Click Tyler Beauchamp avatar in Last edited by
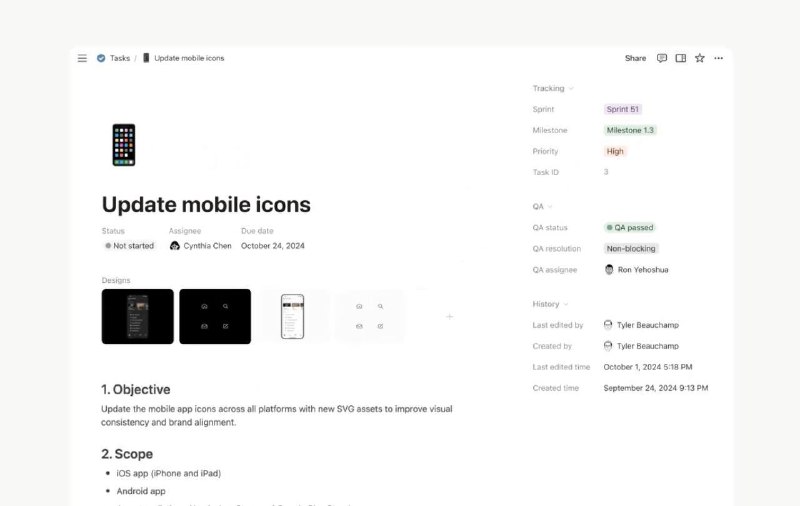The height and width of the screenshot is (506, 800). [x=608, y=325]
